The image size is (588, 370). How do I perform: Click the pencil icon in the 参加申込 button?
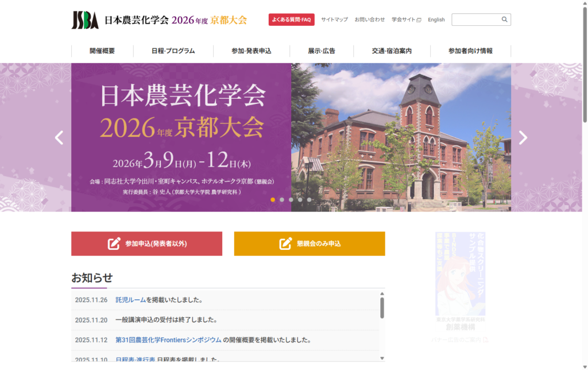114,244
